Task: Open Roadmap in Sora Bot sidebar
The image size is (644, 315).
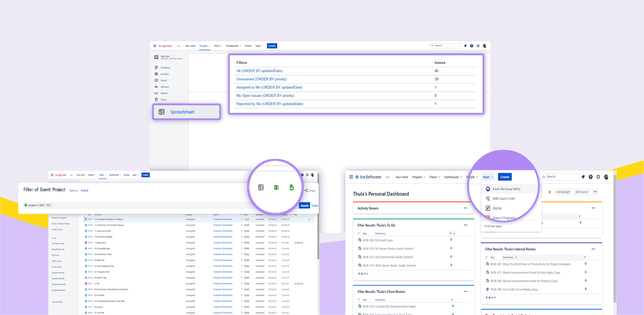Action: pos(162,68)
